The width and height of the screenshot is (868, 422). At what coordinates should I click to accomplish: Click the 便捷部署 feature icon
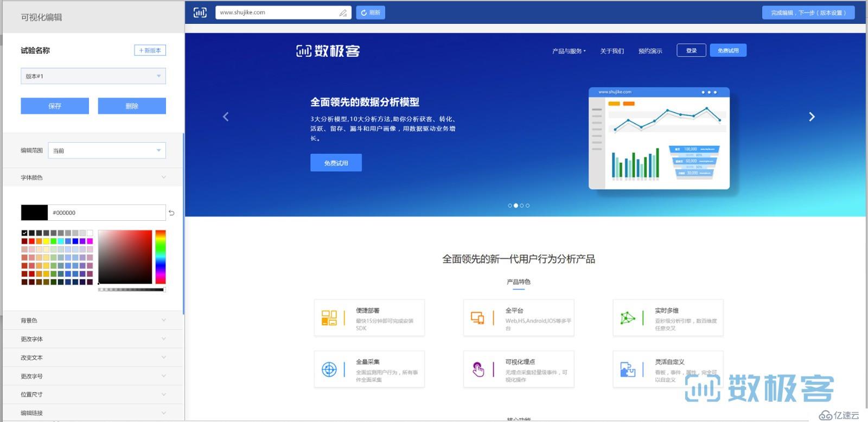[329, 318]
